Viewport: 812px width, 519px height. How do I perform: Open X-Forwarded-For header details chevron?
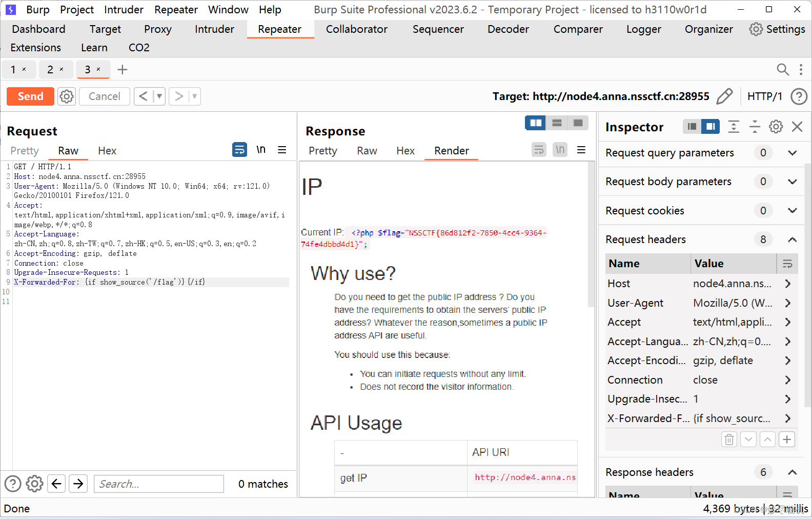tap(787, 418)
